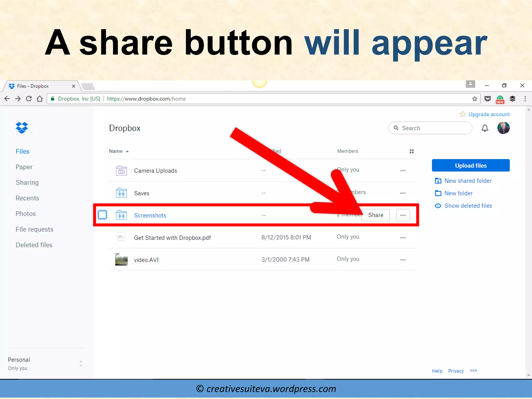Open Recents in sidebar

(x=27, y=198)
